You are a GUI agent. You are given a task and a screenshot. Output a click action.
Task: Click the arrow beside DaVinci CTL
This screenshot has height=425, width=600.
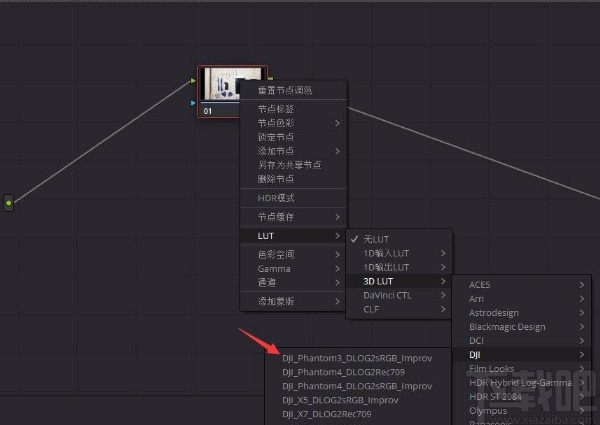pos(443,295)
